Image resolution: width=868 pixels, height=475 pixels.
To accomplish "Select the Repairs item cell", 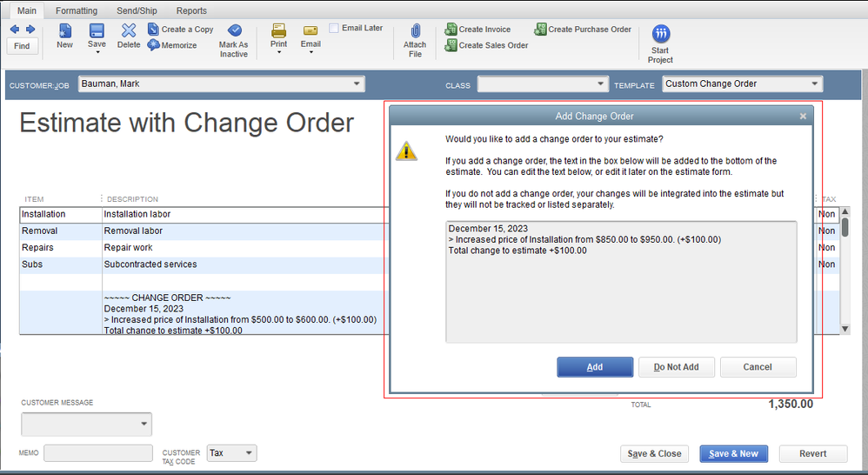I will coord(61,247).
